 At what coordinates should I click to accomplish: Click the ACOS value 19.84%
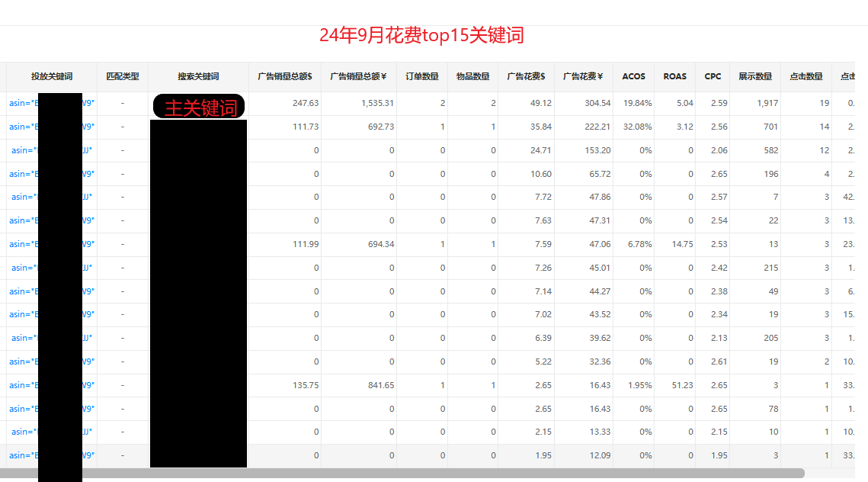(638, 103)
